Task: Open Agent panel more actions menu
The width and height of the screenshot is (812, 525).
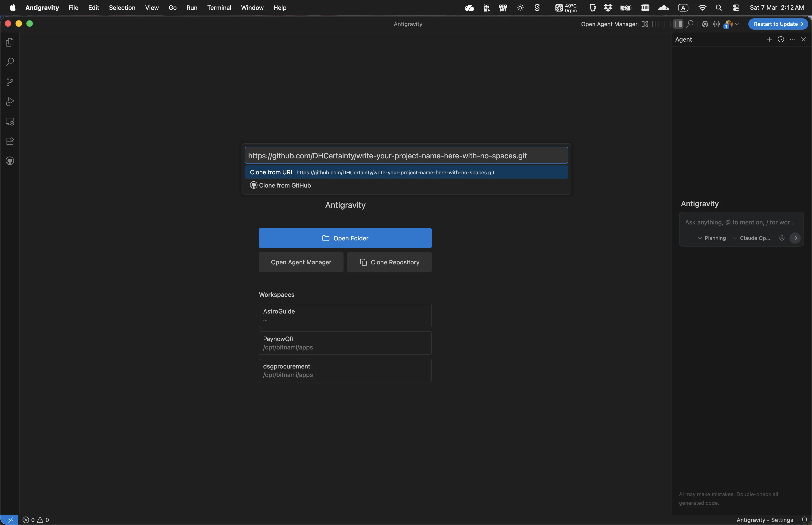Action: click(x=792, y=39)
